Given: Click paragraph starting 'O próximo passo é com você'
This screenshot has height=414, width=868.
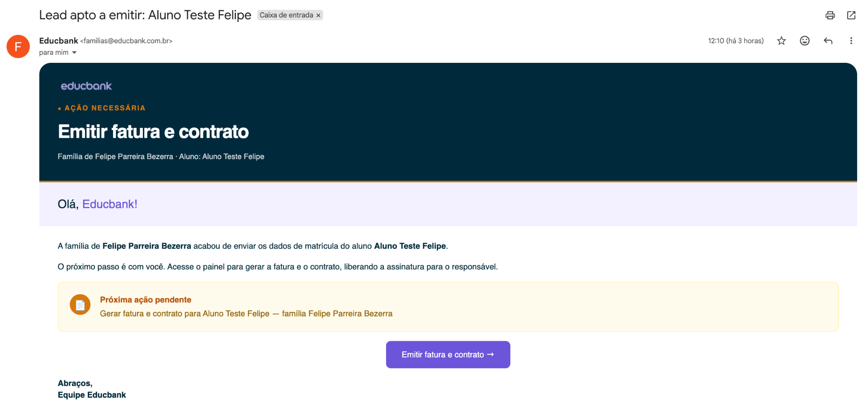Looking at the screenshot, I should (278, 267).
